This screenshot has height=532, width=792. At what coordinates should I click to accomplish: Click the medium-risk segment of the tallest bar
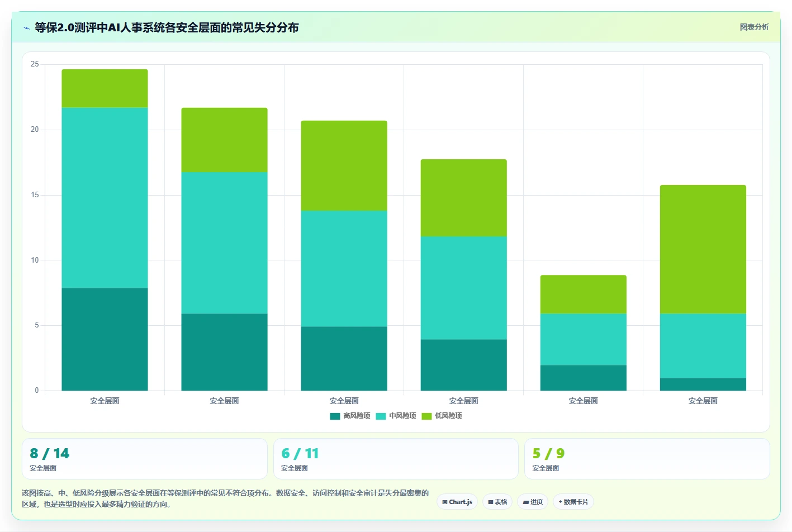105,198
